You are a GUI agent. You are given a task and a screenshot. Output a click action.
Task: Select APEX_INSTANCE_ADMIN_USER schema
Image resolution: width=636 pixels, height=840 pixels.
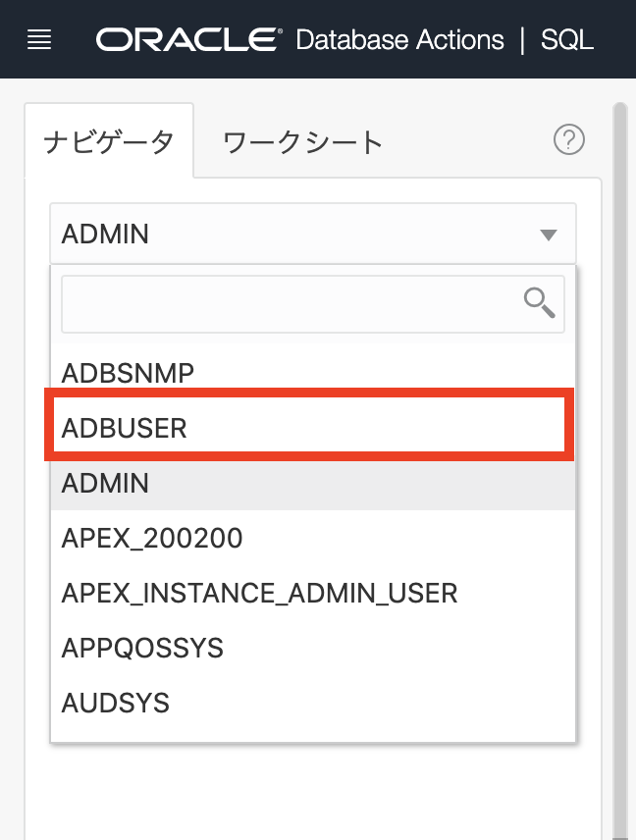(x=259, y=593)
